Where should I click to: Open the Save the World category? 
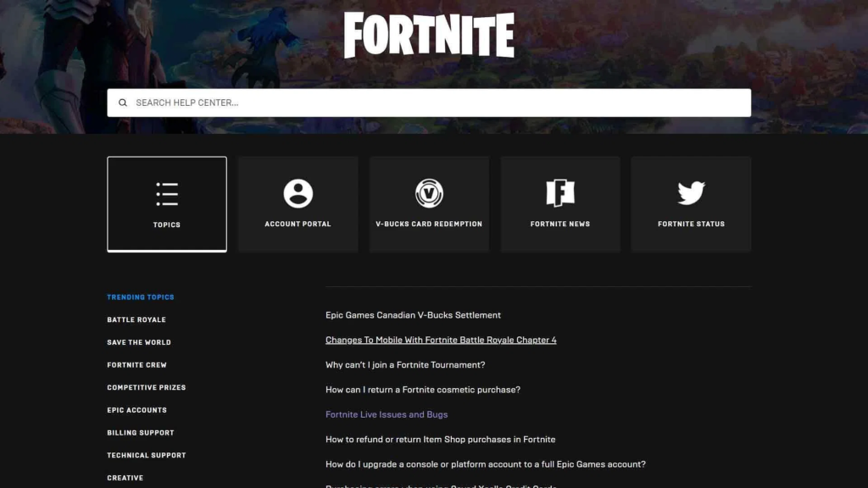[x=139, y=342]
